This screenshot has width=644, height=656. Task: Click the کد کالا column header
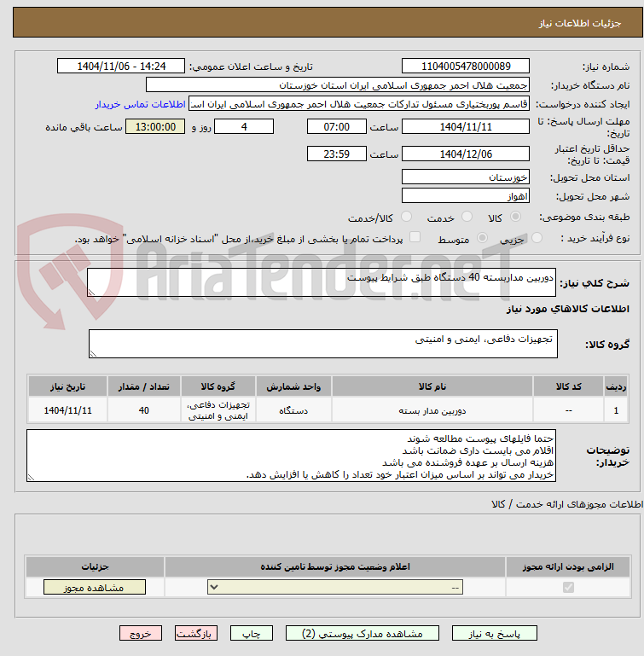pos(568,386)
